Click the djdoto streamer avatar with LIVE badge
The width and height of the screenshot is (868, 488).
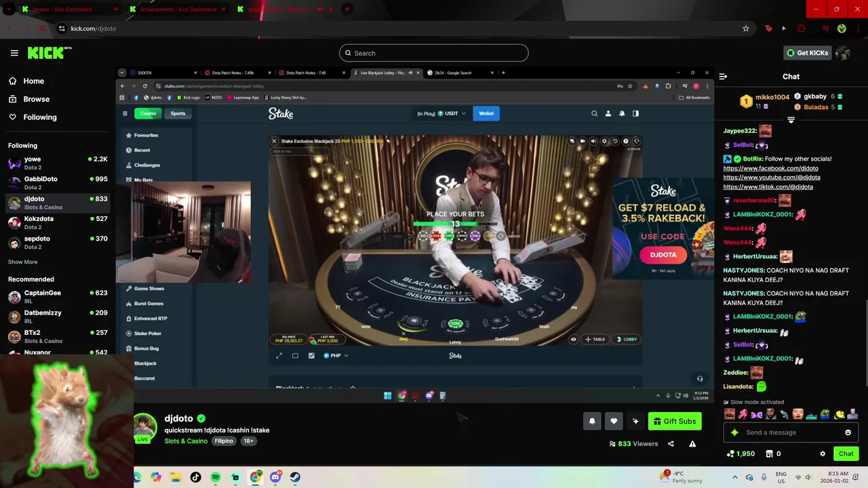pyautogui.click(x=144, y=427)
